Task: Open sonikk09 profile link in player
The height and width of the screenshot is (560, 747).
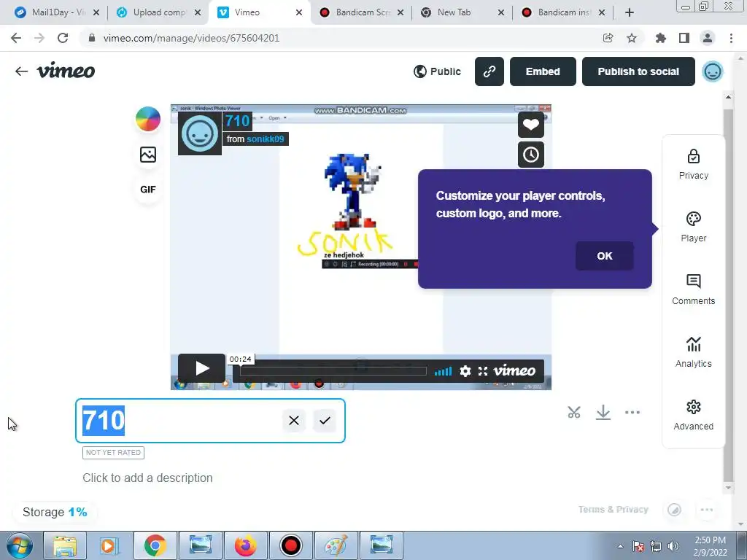Action: [x=266, y=139]
